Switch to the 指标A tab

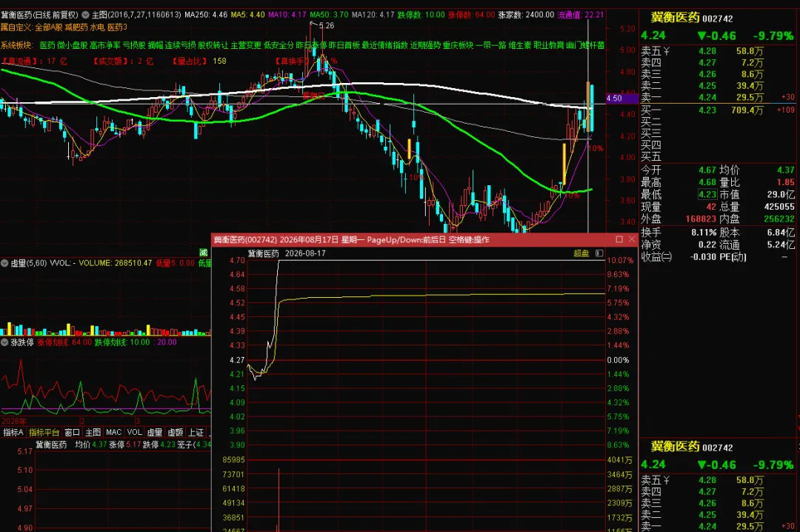click(x=13, y=433)
